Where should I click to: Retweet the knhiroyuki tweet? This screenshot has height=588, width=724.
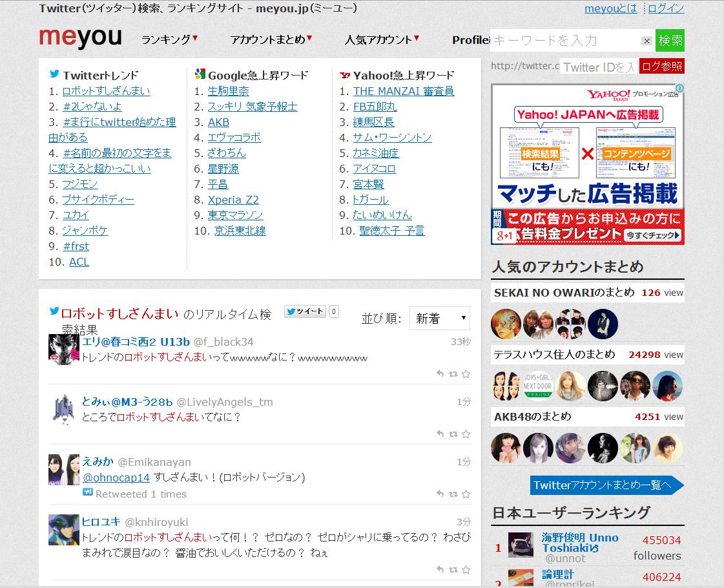pos(453,569)
